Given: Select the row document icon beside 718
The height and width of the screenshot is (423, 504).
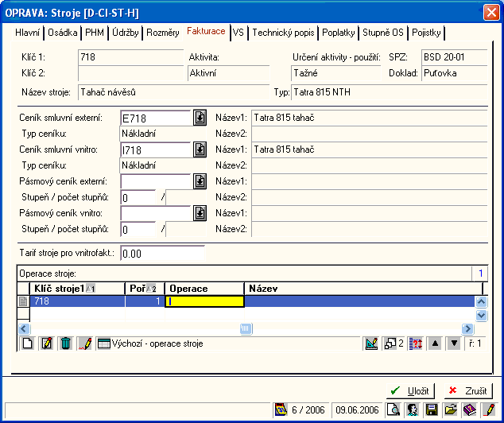Looking at the screenshot, I should (23, 301).
